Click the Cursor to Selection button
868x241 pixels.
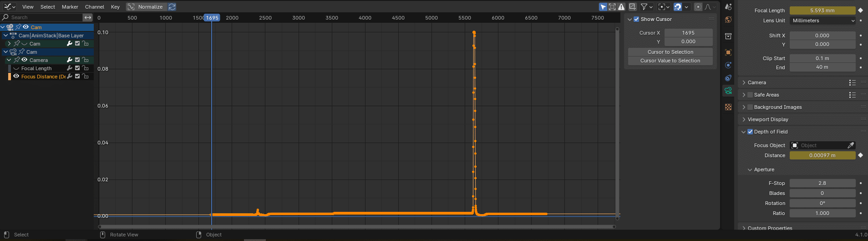[670, 52]
